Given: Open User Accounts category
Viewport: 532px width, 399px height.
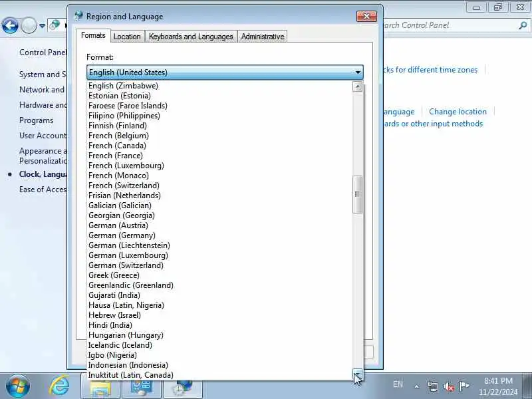Looking at the screenshot, I should [x=43, y=136].
